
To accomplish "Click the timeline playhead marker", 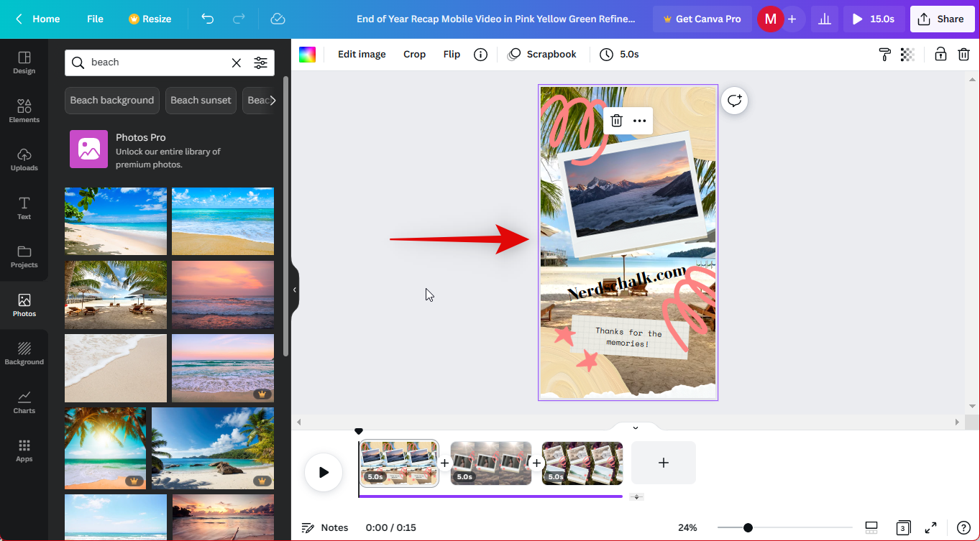I will click(359, 431).
